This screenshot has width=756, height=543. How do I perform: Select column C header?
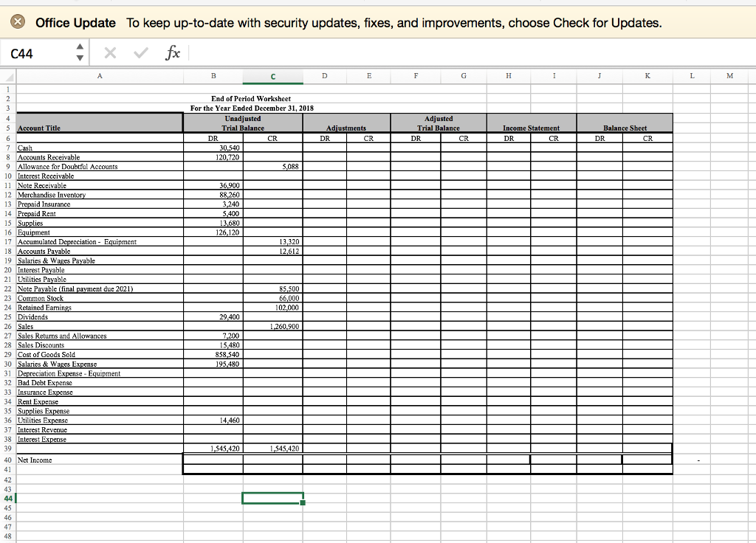point(272,75)
